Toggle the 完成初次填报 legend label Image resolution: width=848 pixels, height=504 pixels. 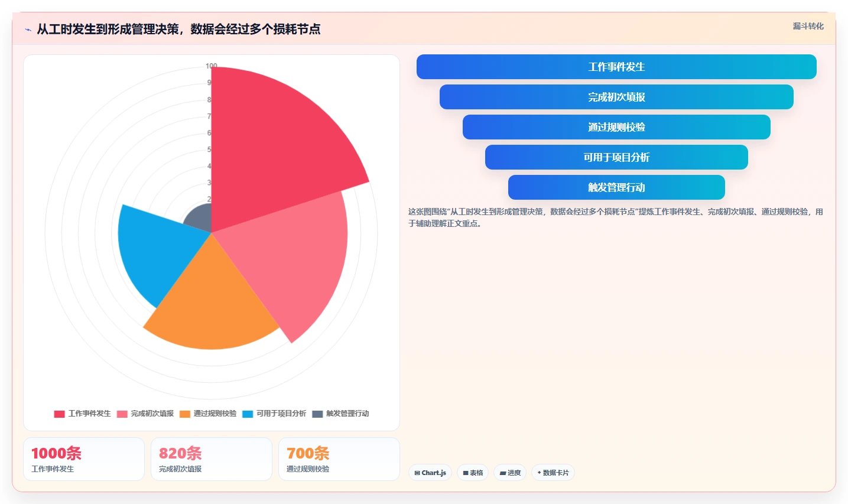pyautogui.click(x=152, y=414)
